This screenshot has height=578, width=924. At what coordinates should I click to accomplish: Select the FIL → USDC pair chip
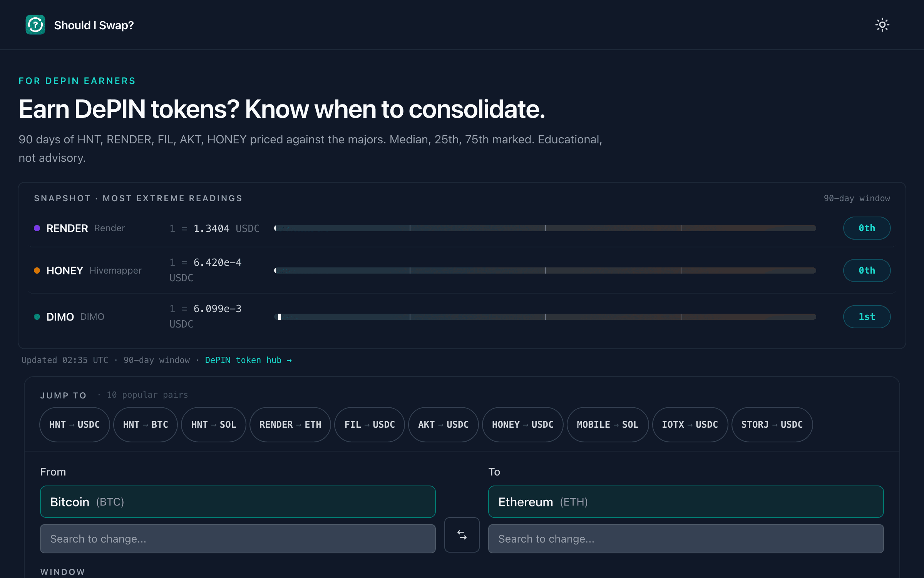tap(370, 425)
